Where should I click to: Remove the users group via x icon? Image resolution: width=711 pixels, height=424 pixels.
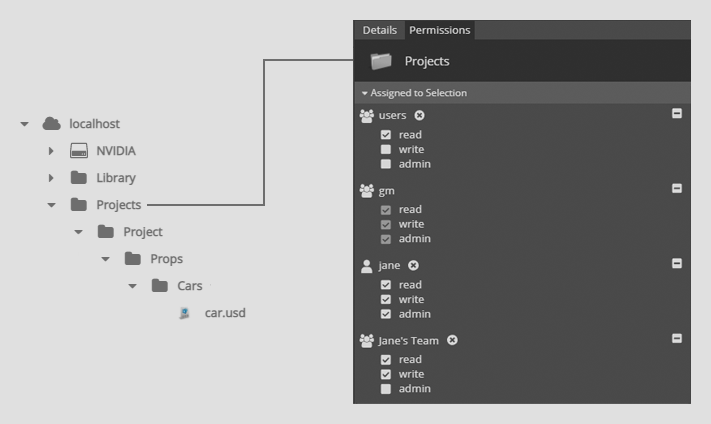point(419,115)
